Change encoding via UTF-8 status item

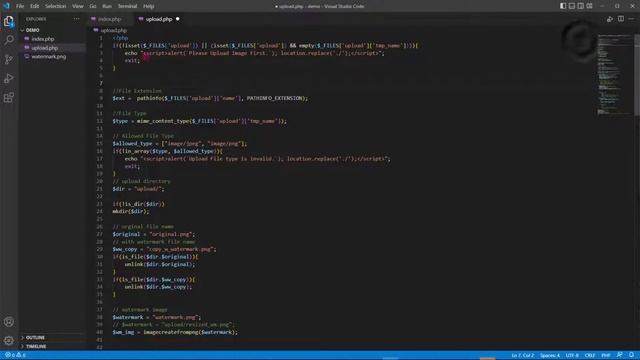[572, 355]
